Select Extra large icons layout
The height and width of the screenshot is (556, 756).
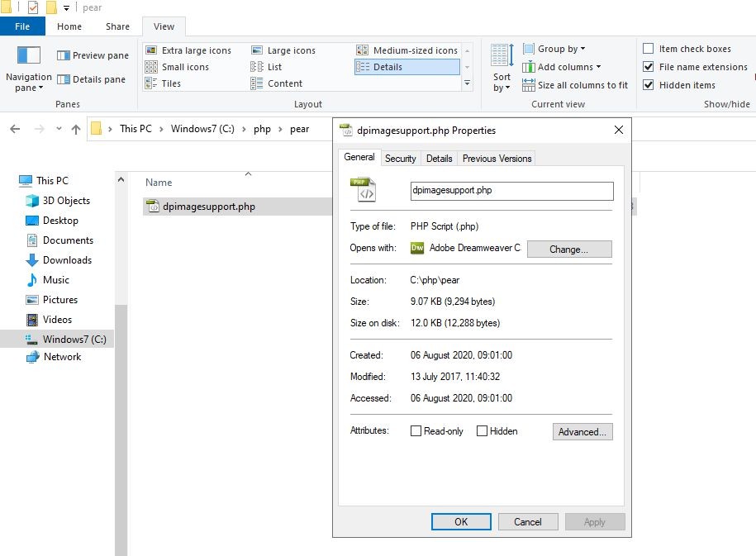coord(188,50)
